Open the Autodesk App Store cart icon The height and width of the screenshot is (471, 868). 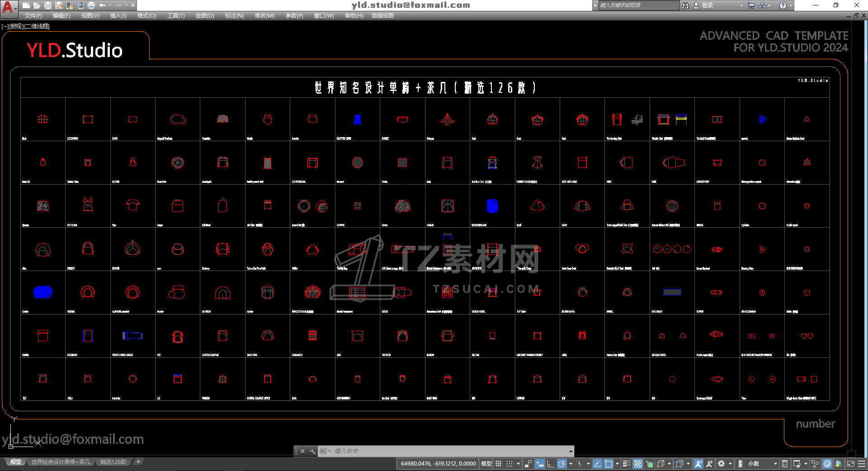click(x=751, y=5)
